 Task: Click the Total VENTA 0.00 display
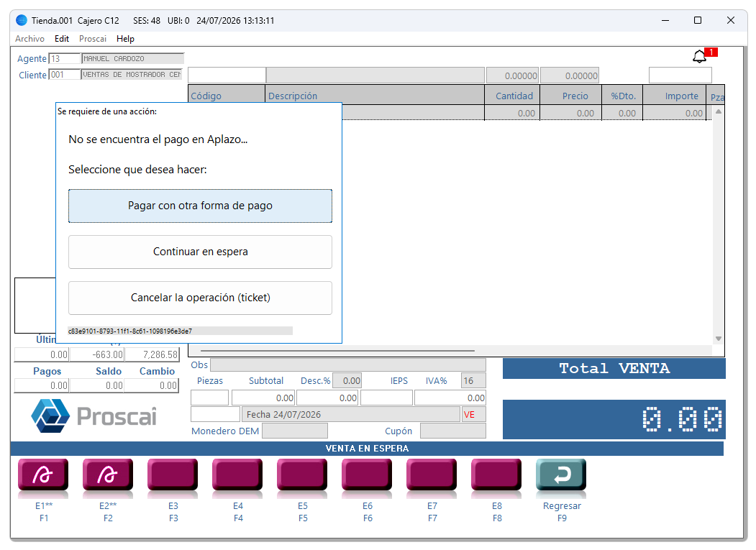(614, 419)
